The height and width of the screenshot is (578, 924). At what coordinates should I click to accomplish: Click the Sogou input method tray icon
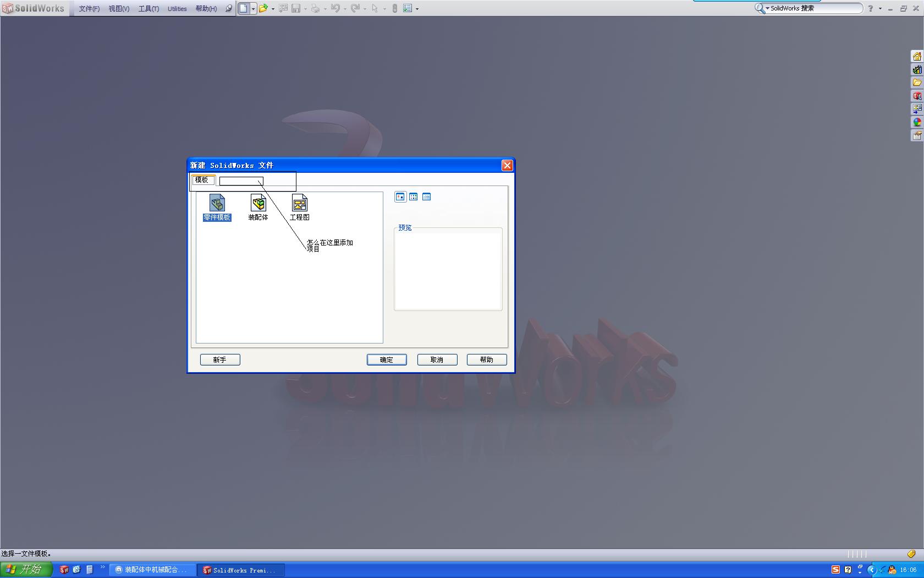(835, 570)
